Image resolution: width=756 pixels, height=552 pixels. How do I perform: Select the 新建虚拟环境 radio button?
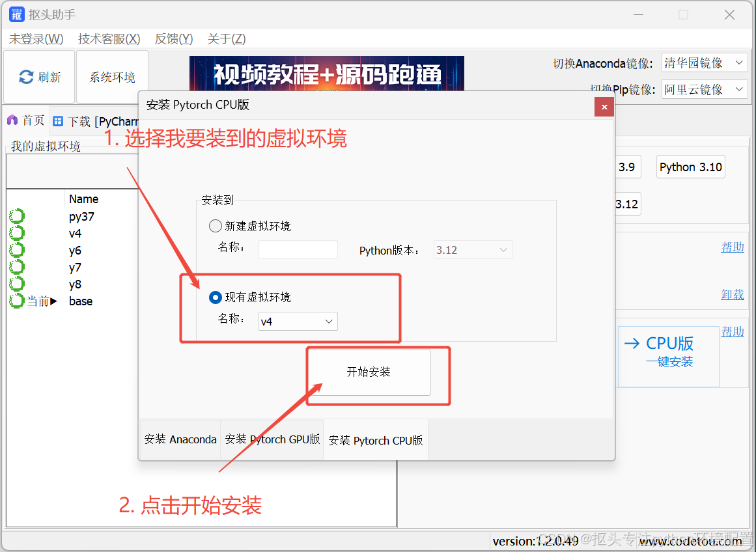click(x=216, y=225)
